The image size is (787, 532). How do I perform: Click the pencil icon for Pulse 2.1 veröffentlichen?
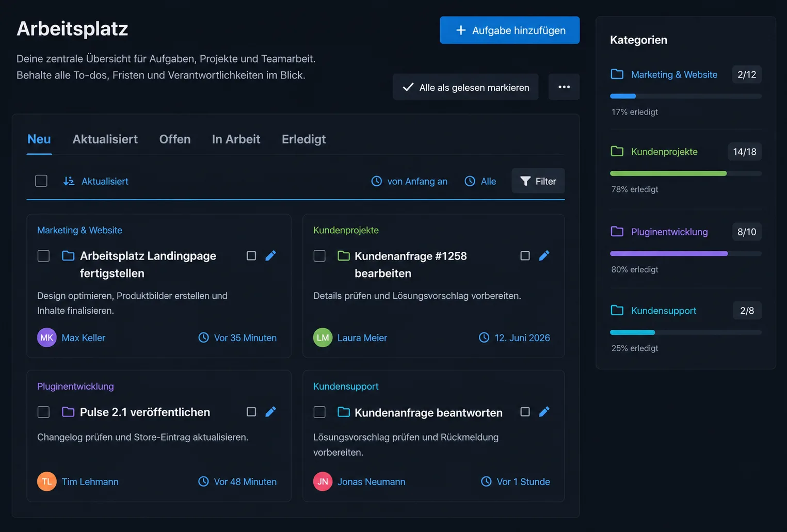[270, 411]
